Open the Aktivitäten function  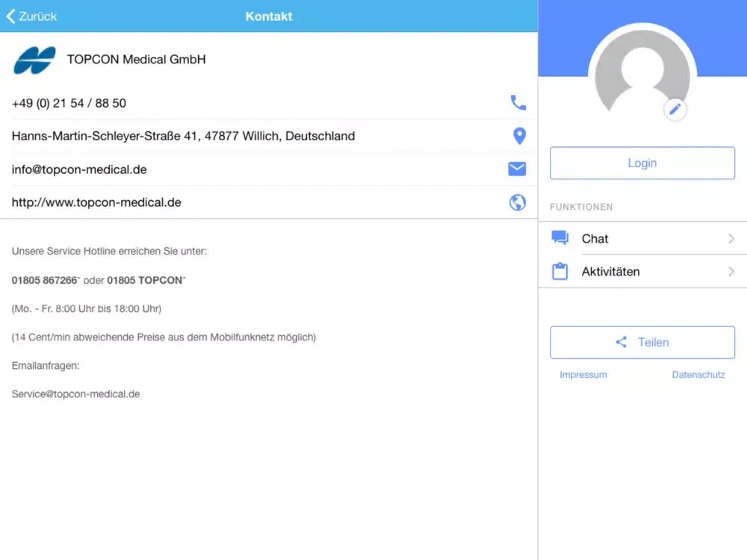tap(642, 272)
